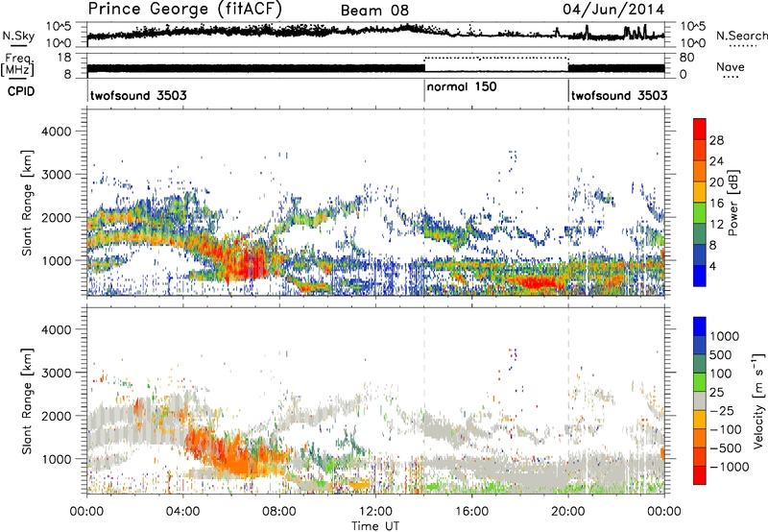The width and height of the screenshot is (768, 532).
Task: Click the 'N.Search' legend label
Action: pyautogui.click(x=741, y=36)
